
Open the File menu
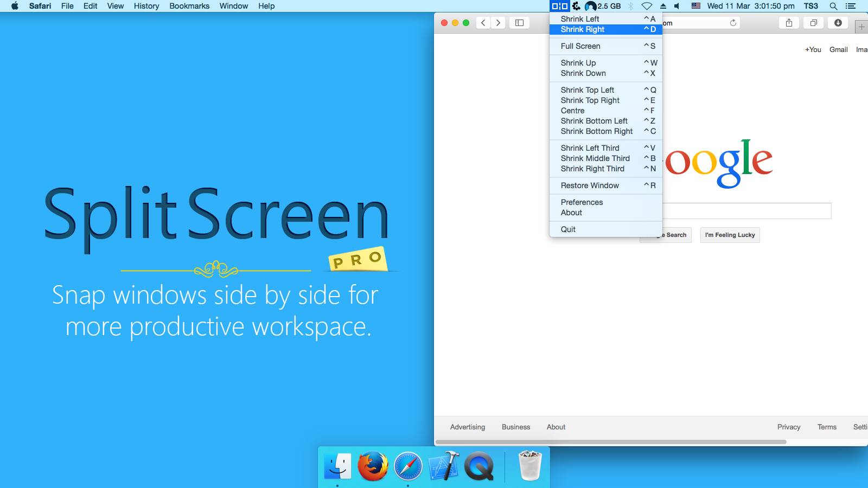[67, 6]
